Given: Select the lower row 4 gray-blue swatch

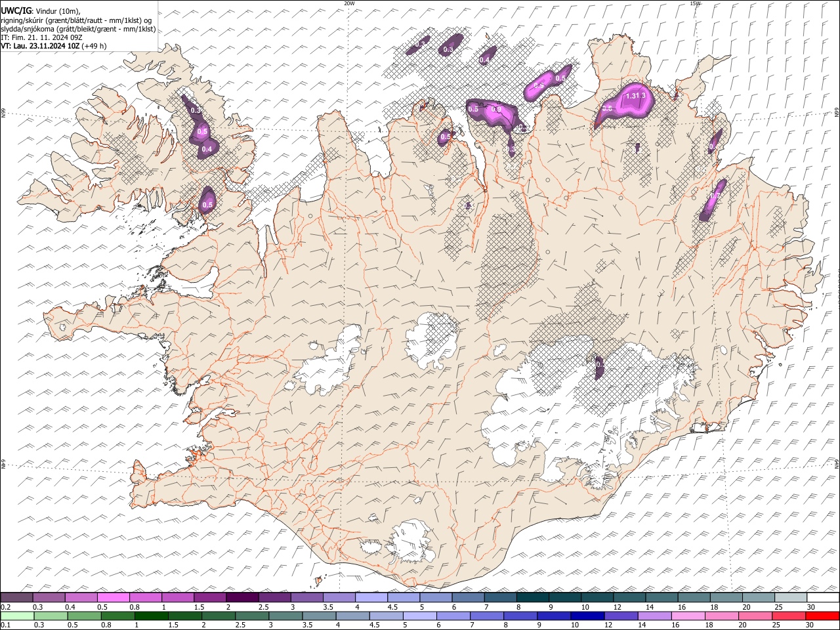Looking at the screenshot, I should 352,616.
